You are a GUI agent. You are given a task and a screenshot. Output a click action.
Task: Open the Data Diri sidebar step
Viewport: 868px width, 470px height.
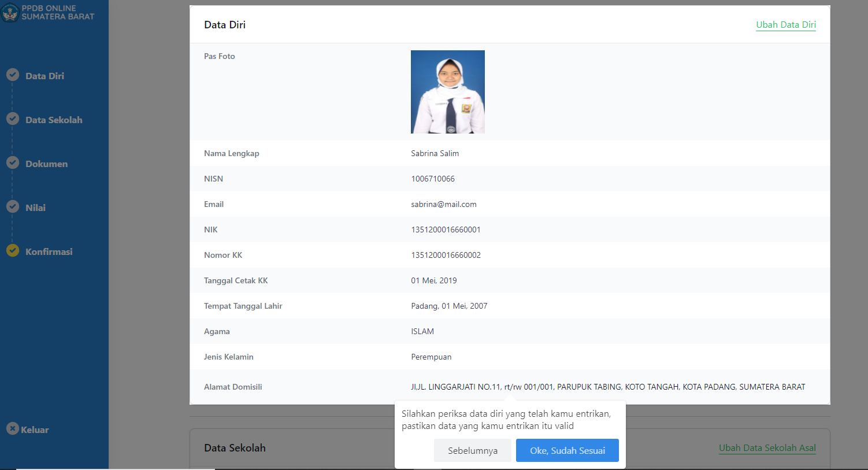44,76
